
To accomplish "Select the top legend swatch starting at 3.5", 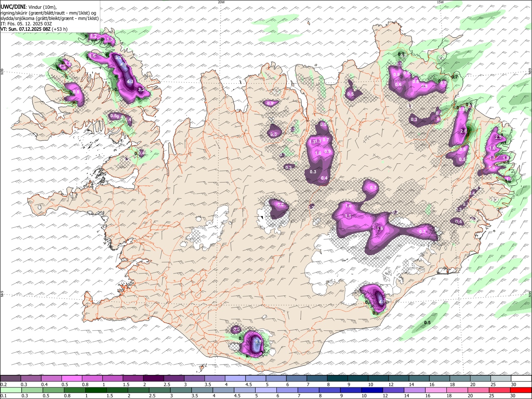I will [214, 378].
